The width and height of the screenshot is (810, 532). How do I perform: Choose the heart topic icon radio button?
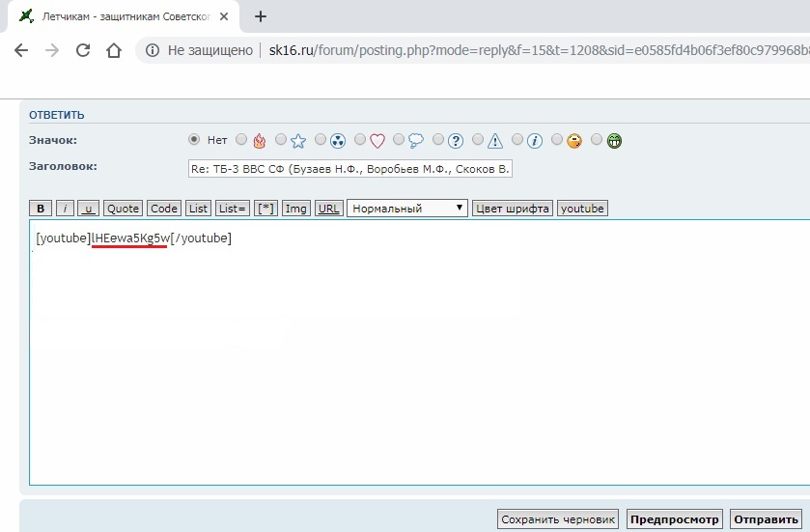360,140
